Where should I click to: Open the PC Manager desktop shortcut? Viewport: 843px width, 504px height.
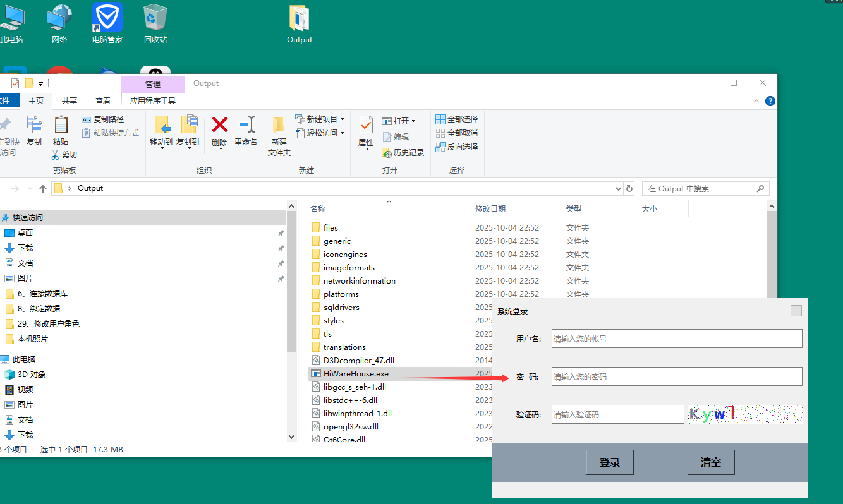coord(107,25)
